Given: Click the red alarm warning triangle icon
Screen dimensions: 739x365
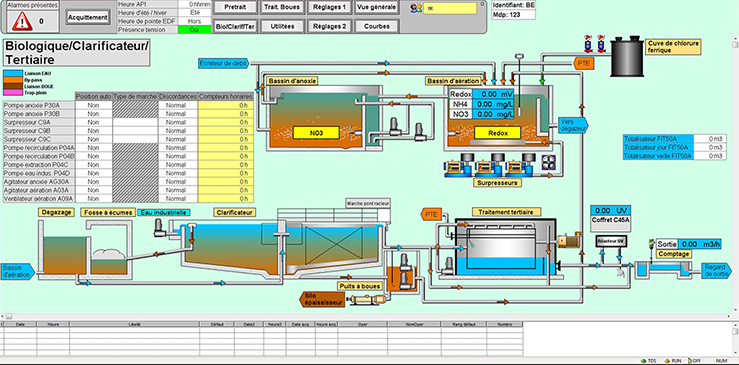Looking at the screenshot, I should click(x=22, y=21).
